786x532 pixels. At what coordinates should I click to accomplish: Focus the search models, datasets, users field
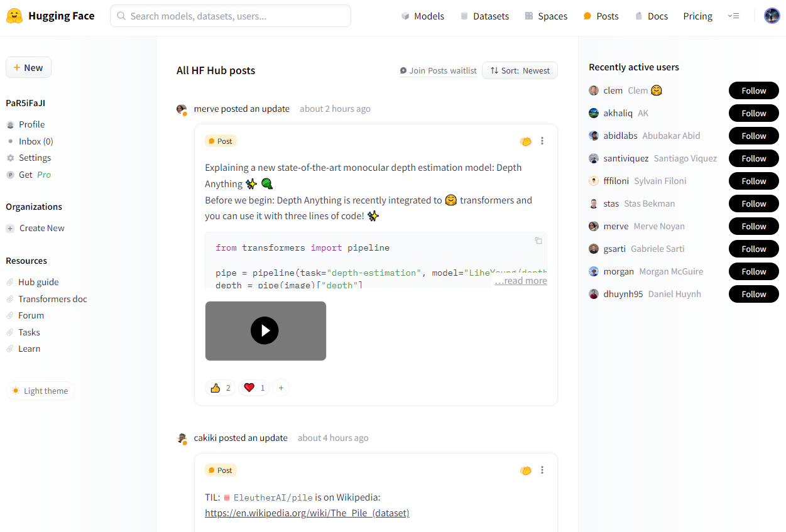click(x=231, y=16)
